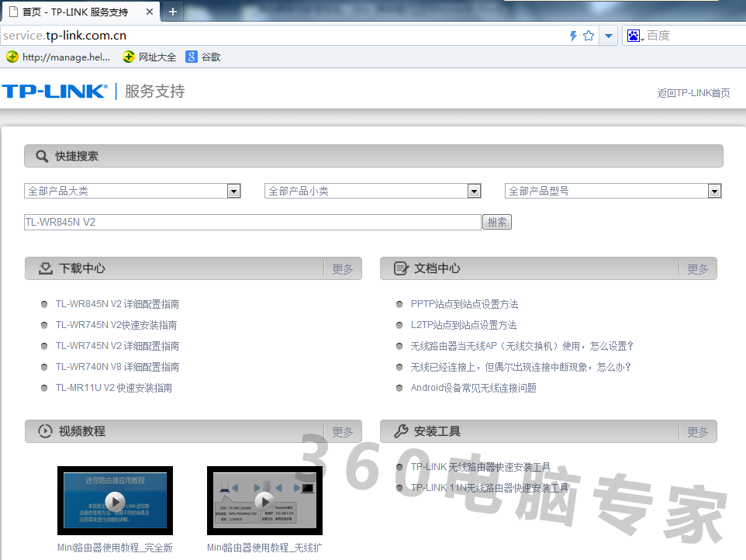Open the 全部产品大类 dropdown
Viewport: 746px width, 560px height.
click(133, 192)
